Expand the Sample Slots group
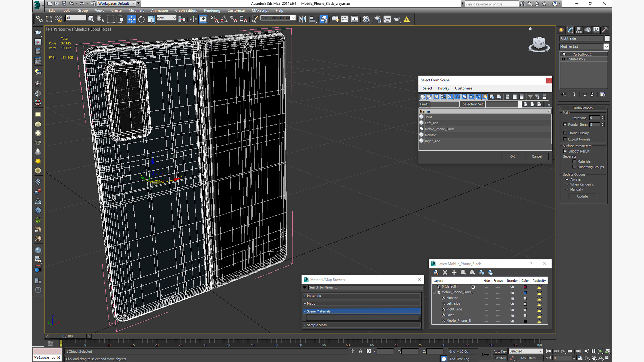The width and height of the screenshot is (644, 362). pos(362,325)
